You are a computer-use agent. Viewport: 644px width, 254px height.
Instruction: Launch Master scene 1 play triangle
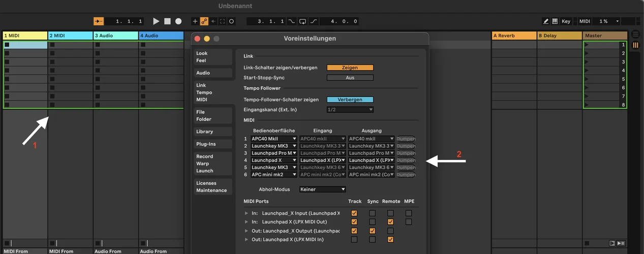[x=587, y=45]
